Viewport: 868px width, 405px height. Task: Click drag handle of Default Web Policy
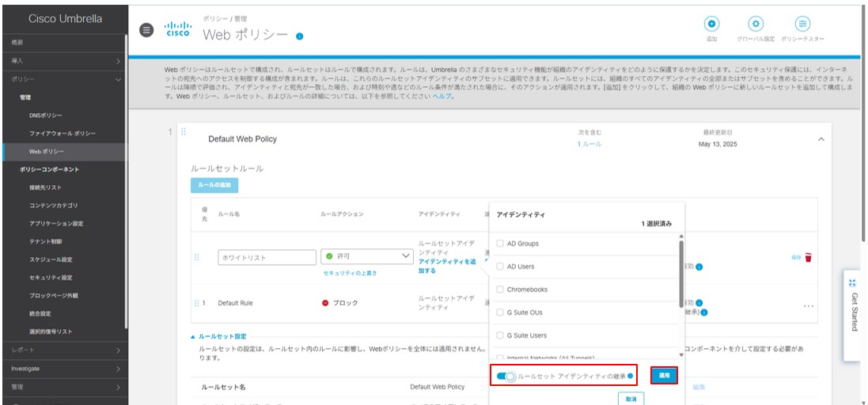184,131
